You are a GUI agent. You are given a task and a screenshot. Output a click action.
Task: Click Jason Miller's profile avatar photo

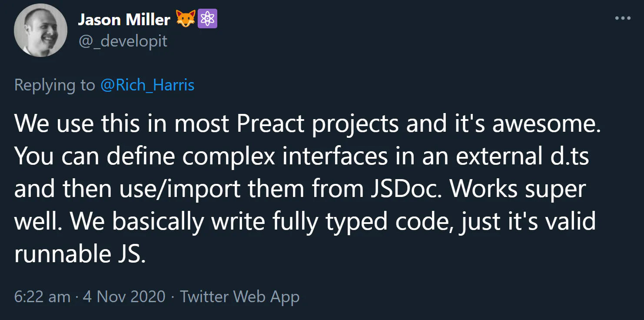40,30
